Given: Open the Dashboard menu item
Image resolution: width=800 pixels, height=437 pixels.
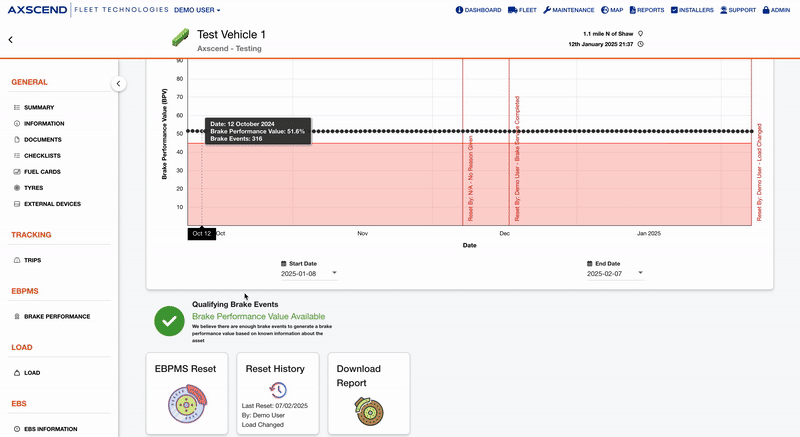Looking at the screenshot, I should [x=478, y=10].
